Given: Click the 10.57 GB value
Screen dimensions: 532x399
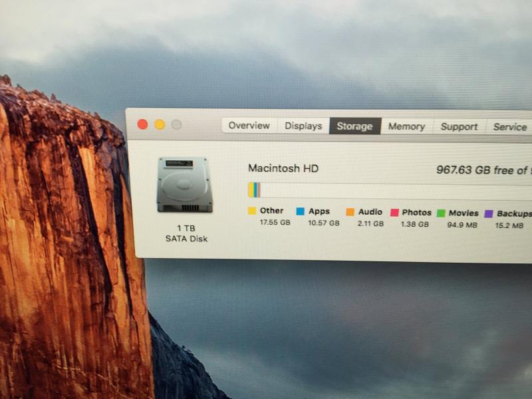Looking at the screenshot, I should 324,223.
